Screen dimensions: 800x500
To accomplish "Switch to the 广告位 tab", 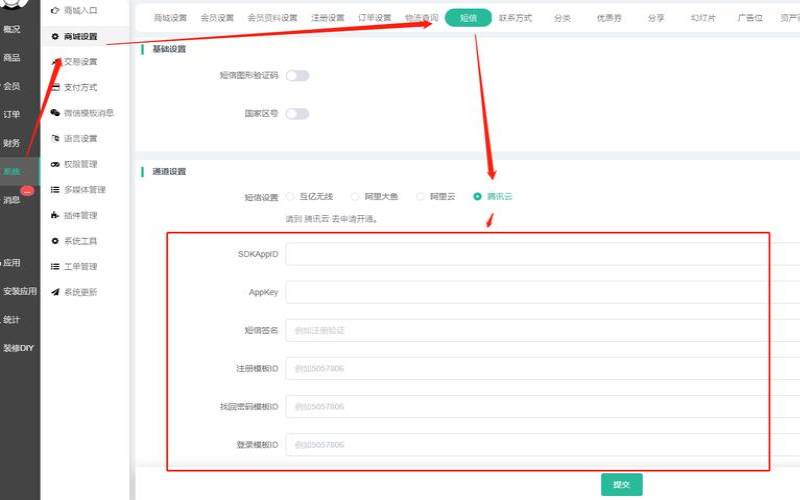I will click(x=750, y=18).
